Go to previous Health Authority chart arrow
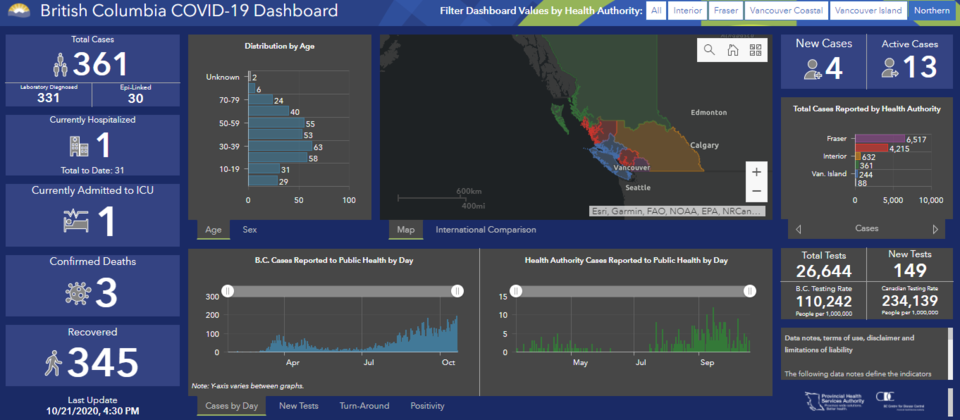Image resolution: width=960 pixels, height=420 pixels. click(x=798, y=230)
